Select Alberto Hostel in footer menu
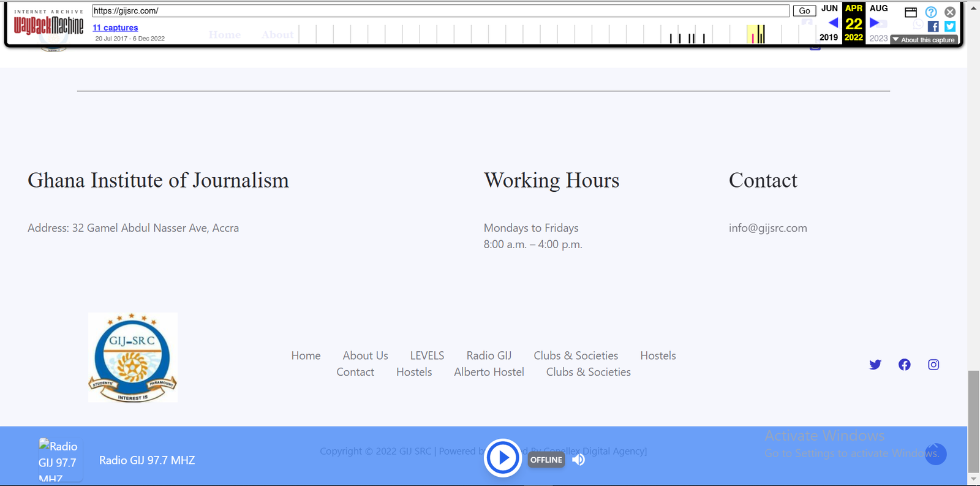 coord(489,372)
